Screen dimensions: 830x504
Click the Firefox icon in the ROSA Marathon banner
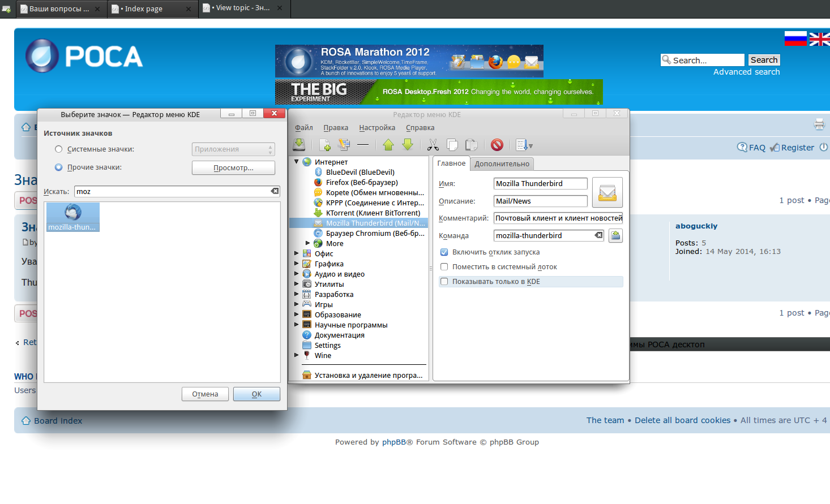(x=495, y=62)
